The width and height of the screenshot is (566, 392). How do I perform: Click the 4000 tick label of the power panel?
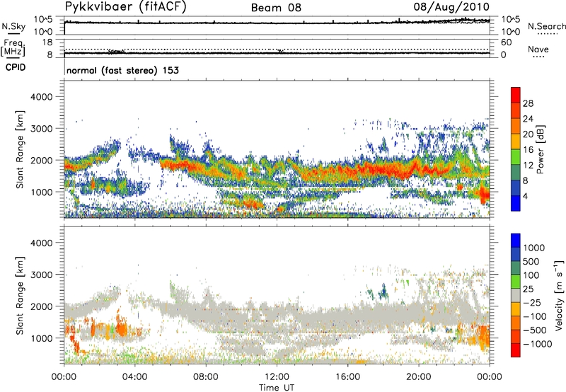(x=42, y=97)
